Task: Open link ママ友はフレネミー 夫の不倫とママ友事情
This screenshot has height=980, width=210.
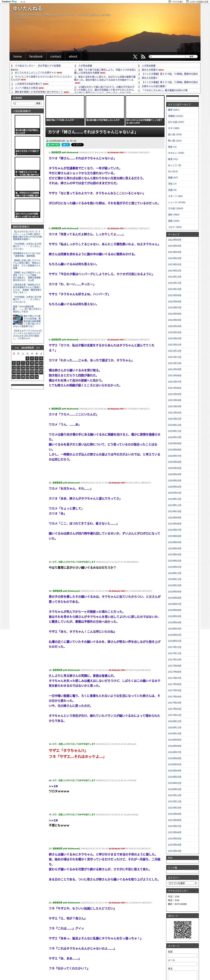Action: coord(38,66)
